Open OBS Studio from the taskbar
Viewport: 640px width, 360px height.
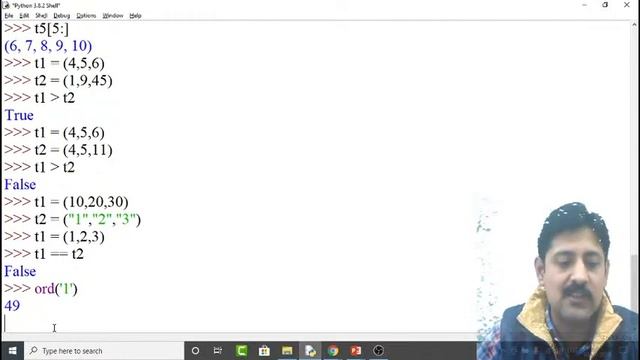(378, 351)
